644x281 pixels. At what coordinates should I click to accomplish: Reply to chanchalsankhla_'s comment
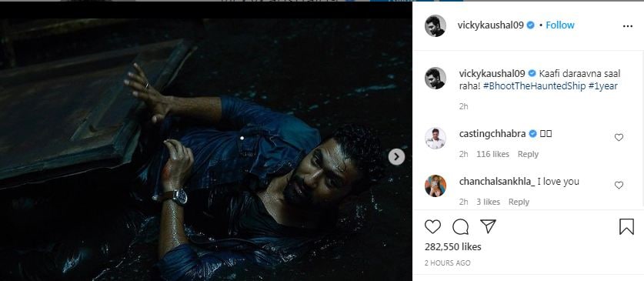519,202
